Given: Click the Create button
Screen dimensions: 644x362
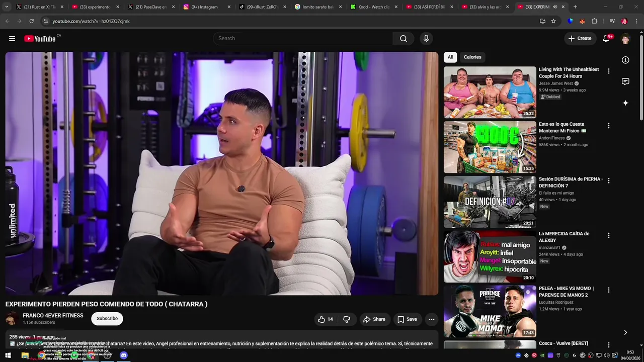Looking at the screenshot, I should click(580, 39).
